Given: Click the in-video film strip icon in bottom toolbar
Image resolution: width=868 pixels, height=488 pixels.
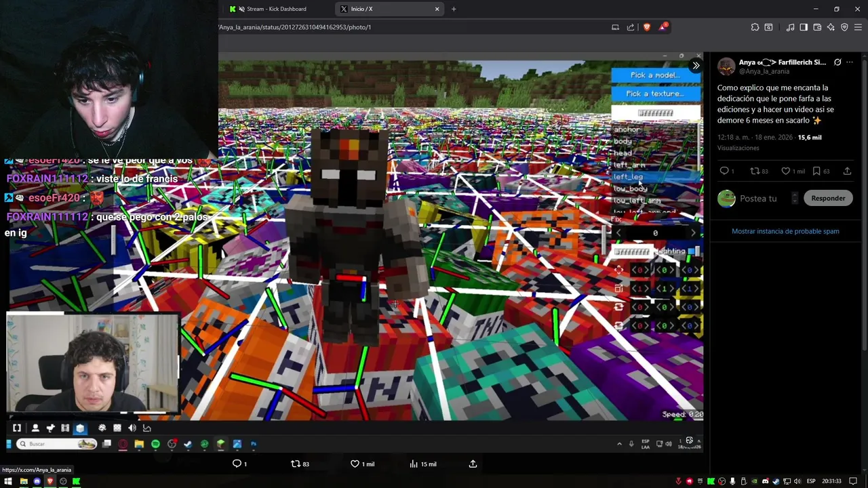Looking at the screenshot, I should [65, 428].
